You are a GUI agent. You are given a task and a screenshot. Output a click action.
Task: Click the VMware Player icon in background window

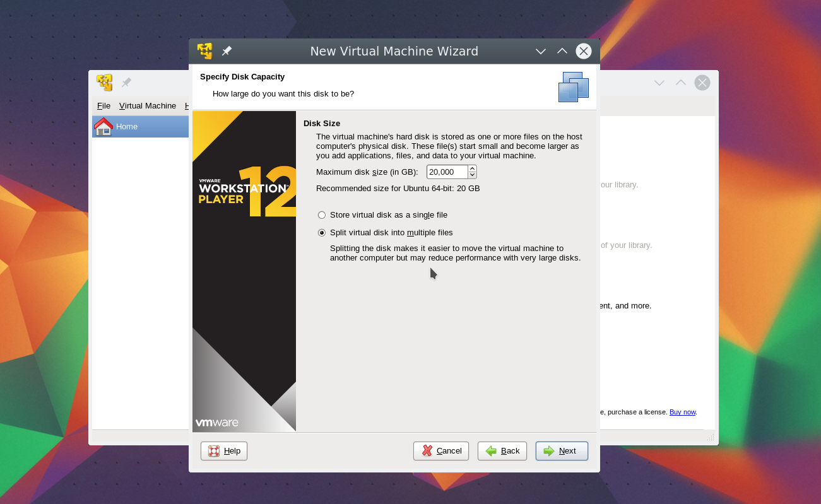(104, 83)
